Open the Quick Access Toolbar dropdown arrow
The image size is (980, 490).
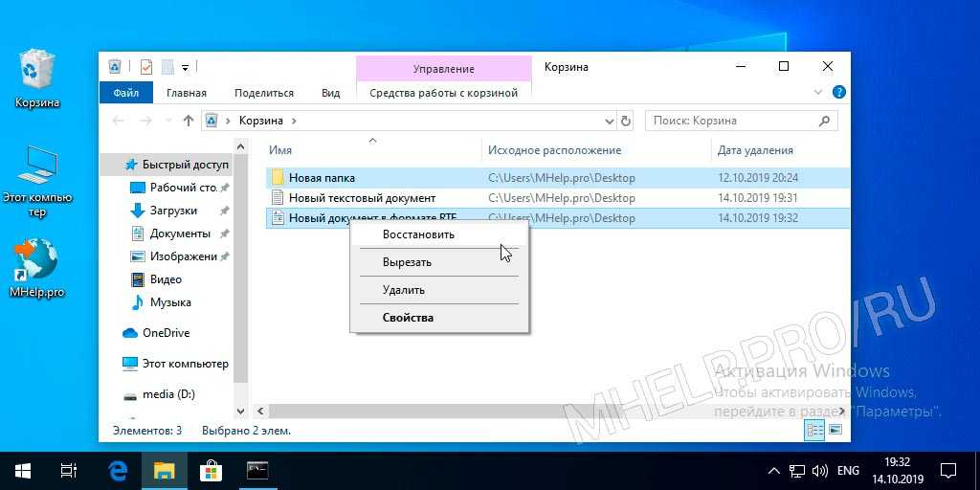pos(185,67)
